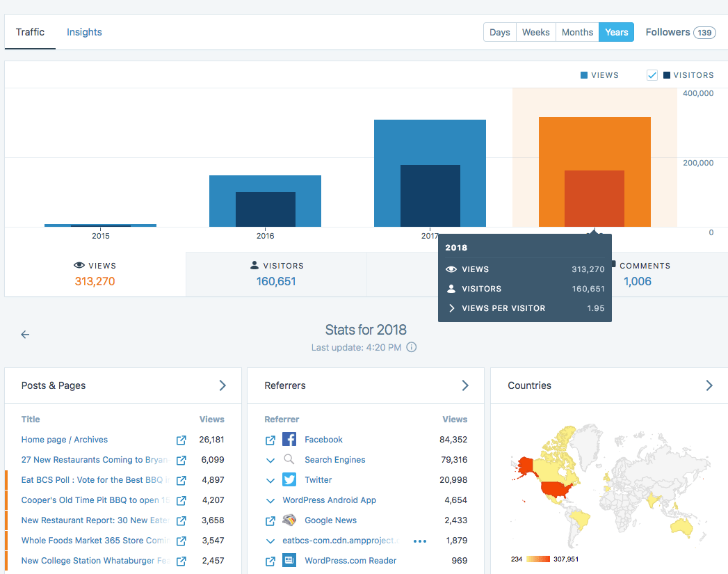Viewport: 728px width, 574px height.
Task: Open external link icon for Home page / Archives
Action: (181, 440)
